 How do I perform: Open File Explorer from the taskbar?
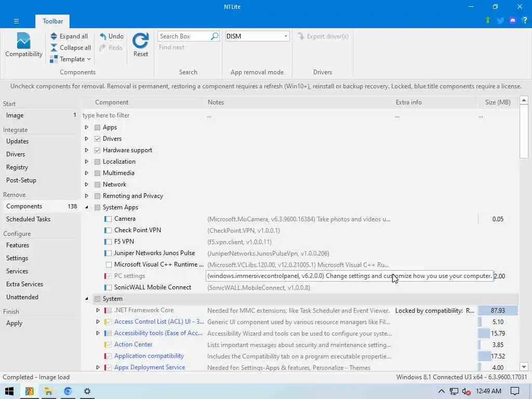(48, 391)
